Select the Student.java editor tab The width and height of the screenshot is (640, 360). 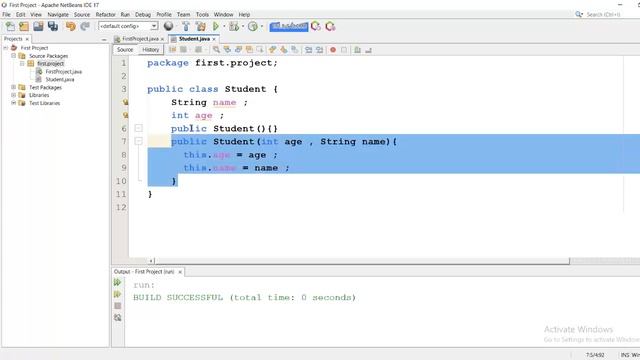194,39
